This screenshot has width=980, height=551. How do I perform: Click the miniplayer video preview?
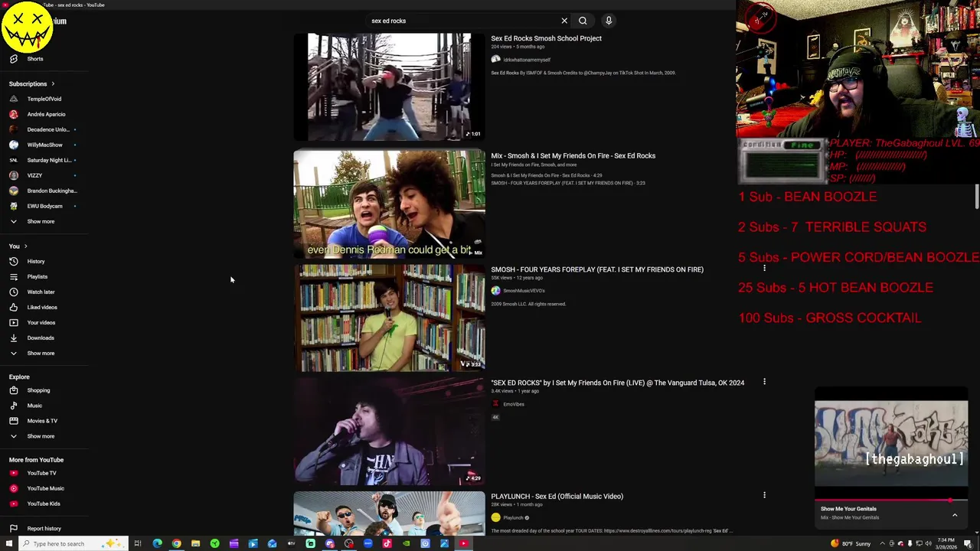tap(891, 444)
